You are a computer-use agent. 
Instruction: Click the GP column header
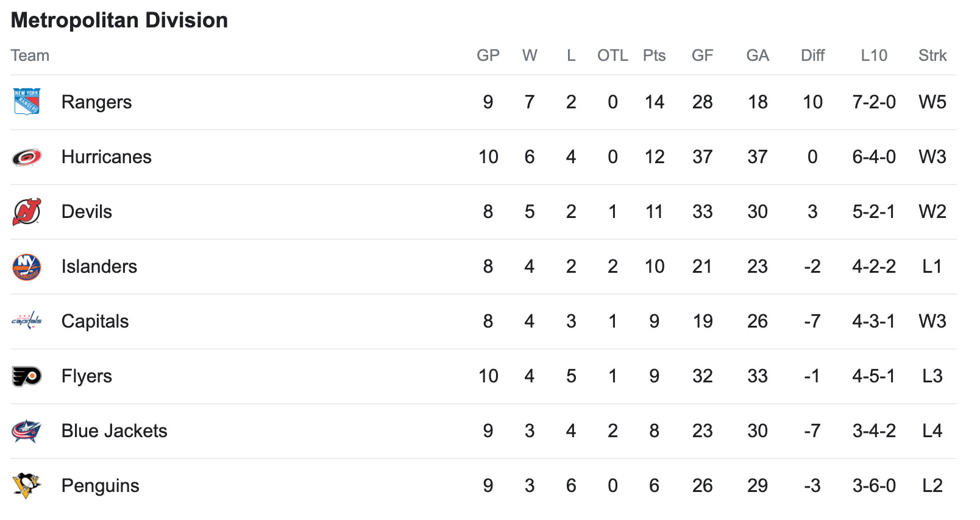(488, 55)
